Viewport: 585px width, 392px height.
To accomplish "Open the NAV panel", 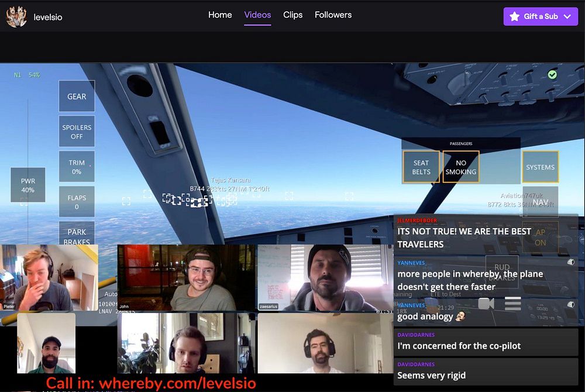I will click(x=540, y=202).
